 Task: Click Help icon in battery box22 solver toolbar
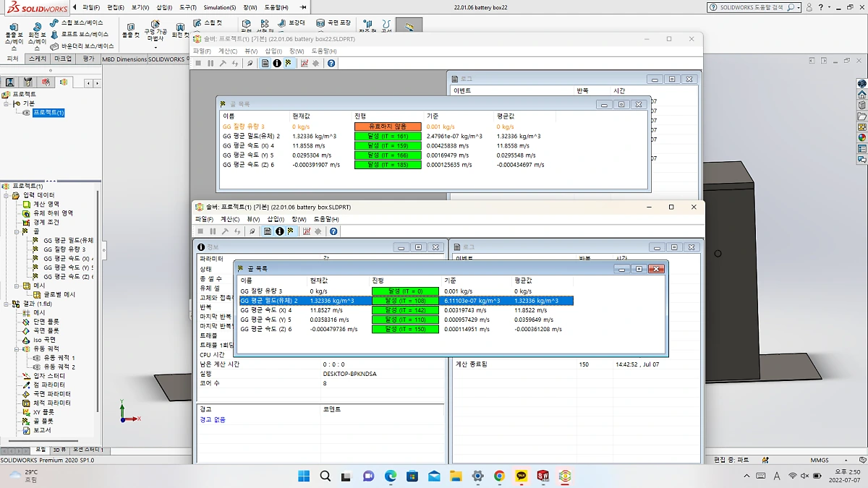[331, 64]
